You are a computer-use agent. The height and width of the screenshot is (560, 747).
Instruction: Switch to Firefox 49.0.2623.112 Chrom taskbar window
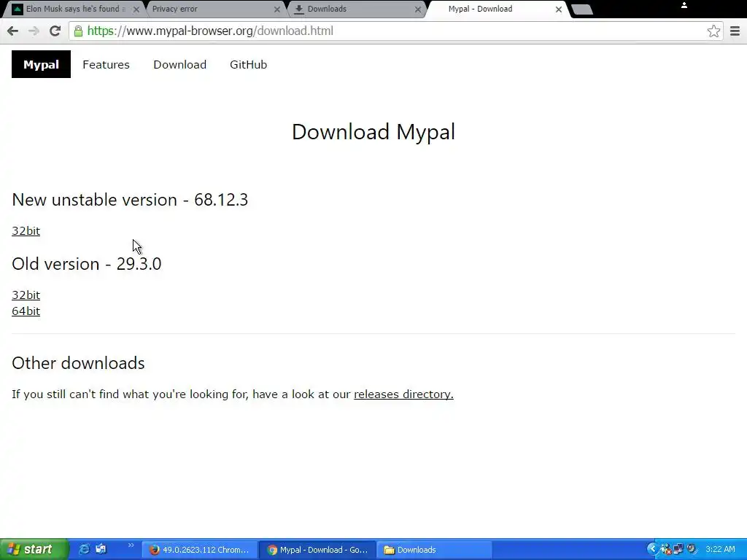(199, 550)
